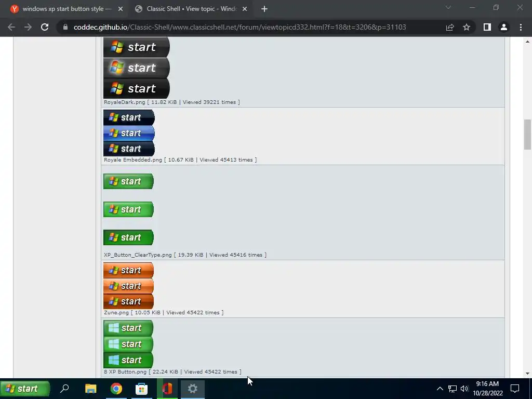
Task: Click the page scrollbar thumb
Action: (x=527, y=135)
